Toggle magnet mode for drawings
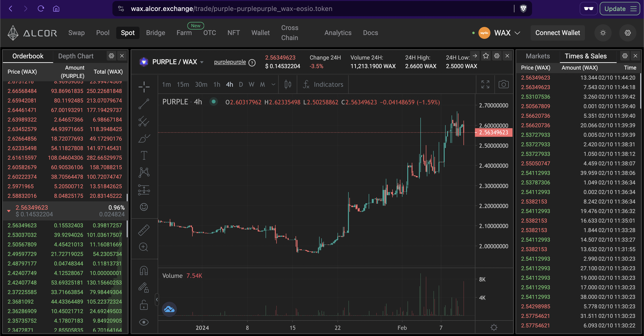Image resolution: width=644 pixels, height=336 pixels. (x=144, y=271)
